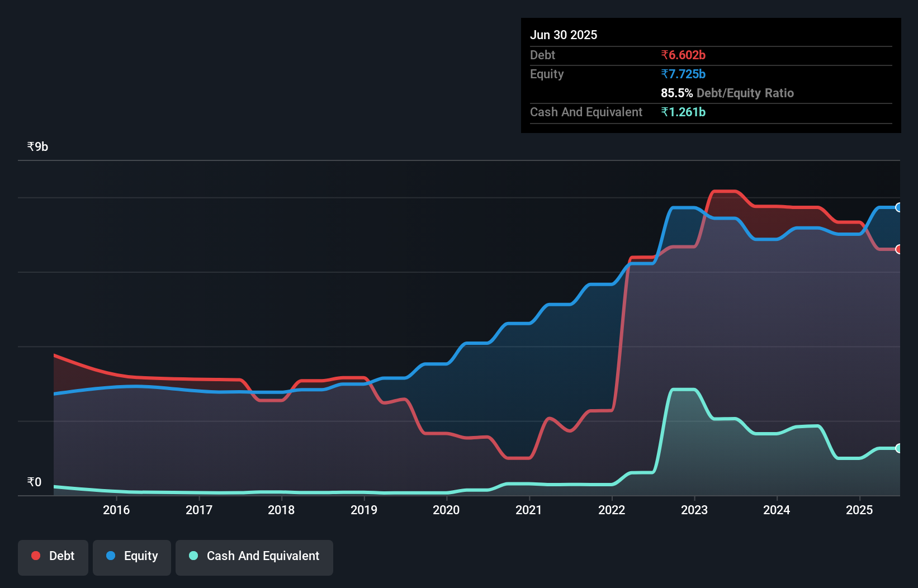Click the 85.5% Debt/Equity Ratio text

pyautogui.click(x=727, y=93)
